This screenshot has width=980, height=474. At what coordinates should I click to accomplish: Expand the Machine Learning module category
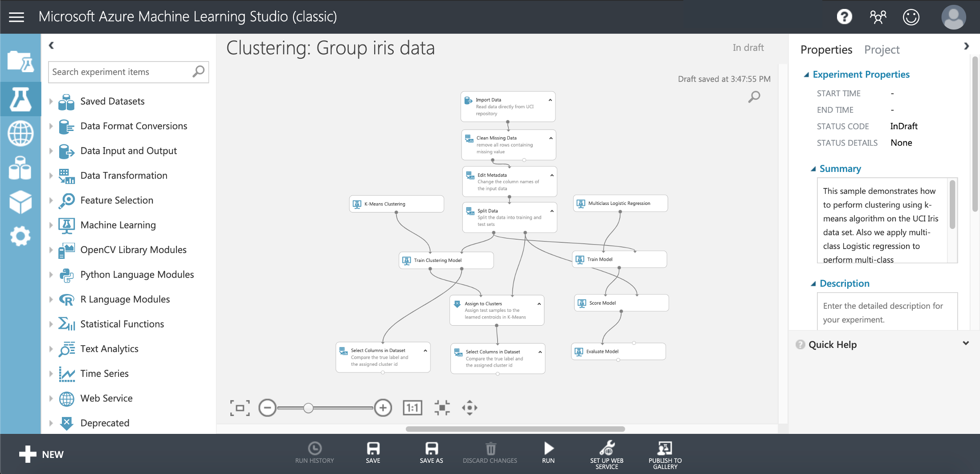[51, 225]
